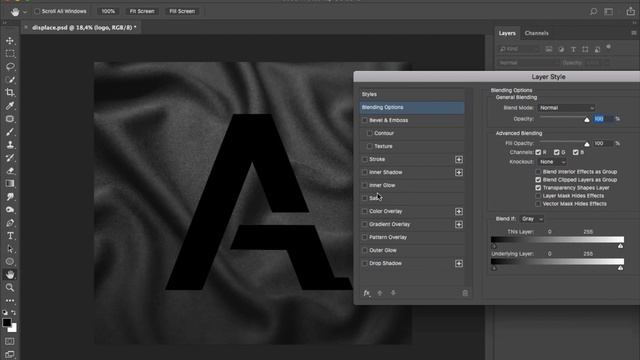Add another Color Overlay with plus button

(x=459, y=211)
